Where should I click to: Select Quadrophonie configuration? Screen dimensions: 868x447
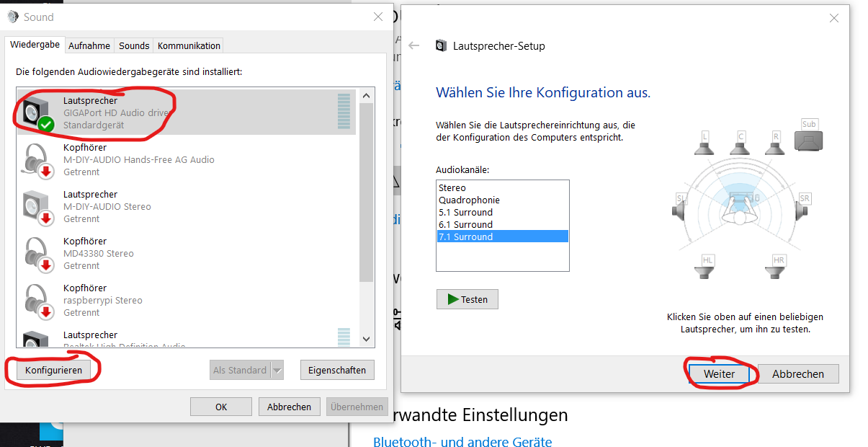tap(469, 200)
